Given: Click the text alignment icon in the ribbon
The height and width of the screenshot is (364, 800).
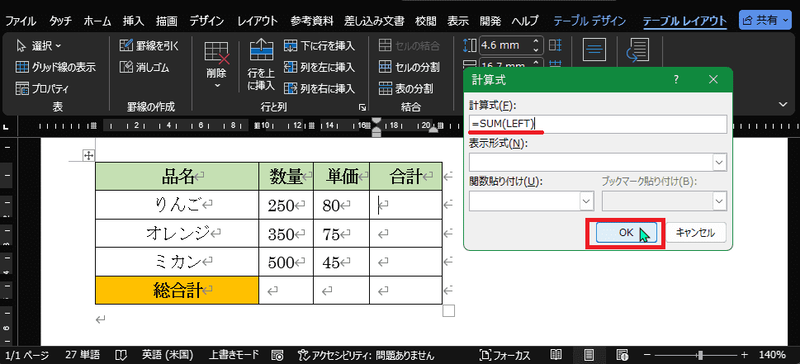Looking at the screenshot, I should [594, 51].
